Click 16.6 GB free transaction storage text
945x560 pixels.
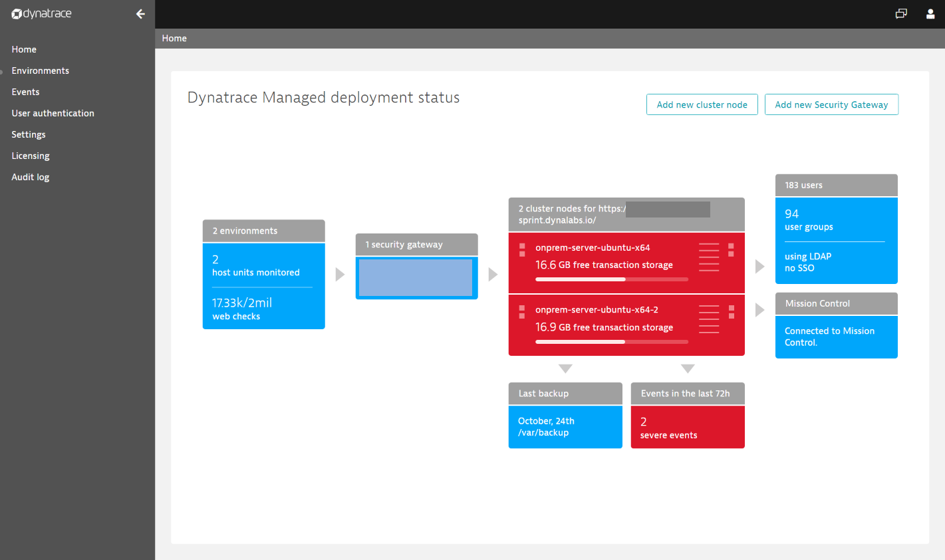(604, 265)
